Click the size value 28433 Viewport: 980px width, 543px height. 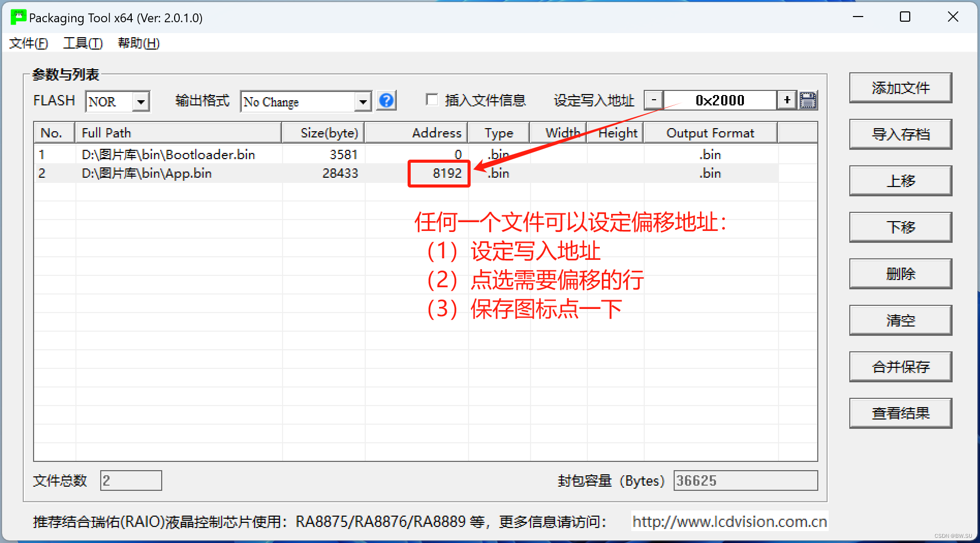pyautogui.click(x=340, y=173)
